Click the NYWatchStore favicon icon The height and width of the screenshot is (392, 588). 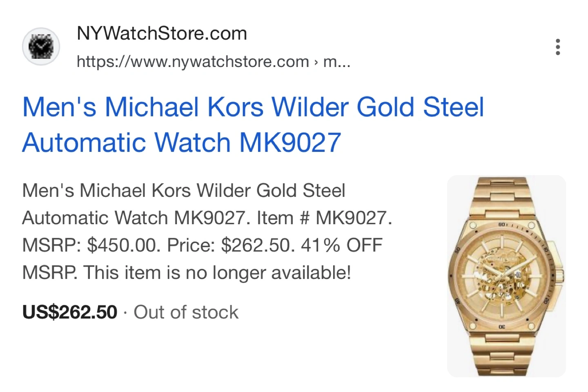pyautogui.click(x=41, y=47)
